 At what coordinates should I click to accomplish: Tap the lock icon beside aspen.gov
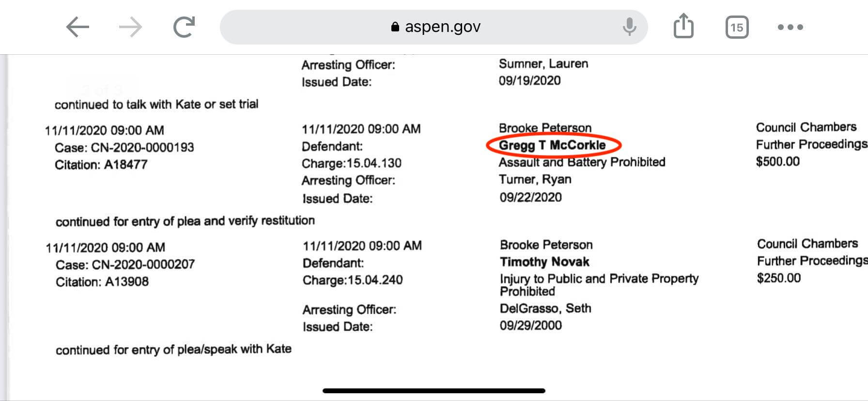(x=395, y=27)
